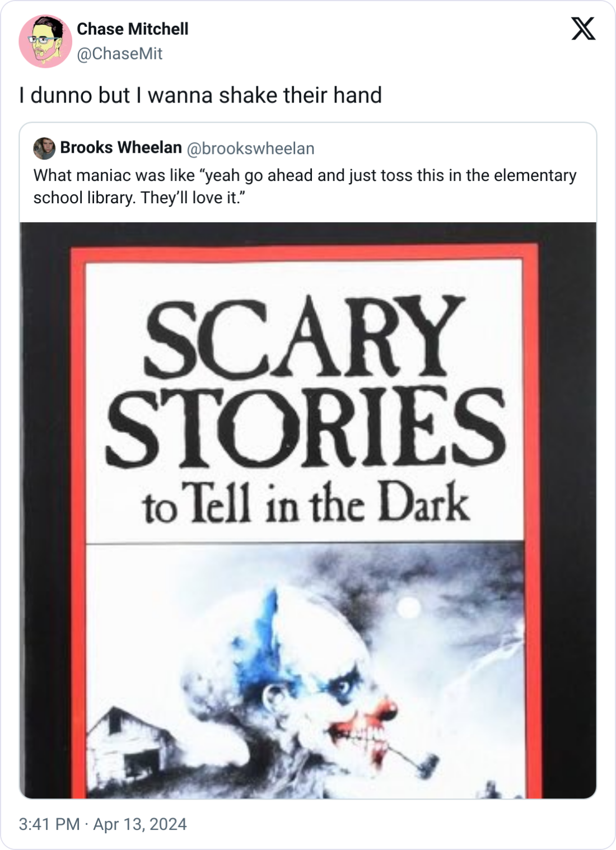
Task: Click the Chase Mitchell display name
Action: [132, 29]
